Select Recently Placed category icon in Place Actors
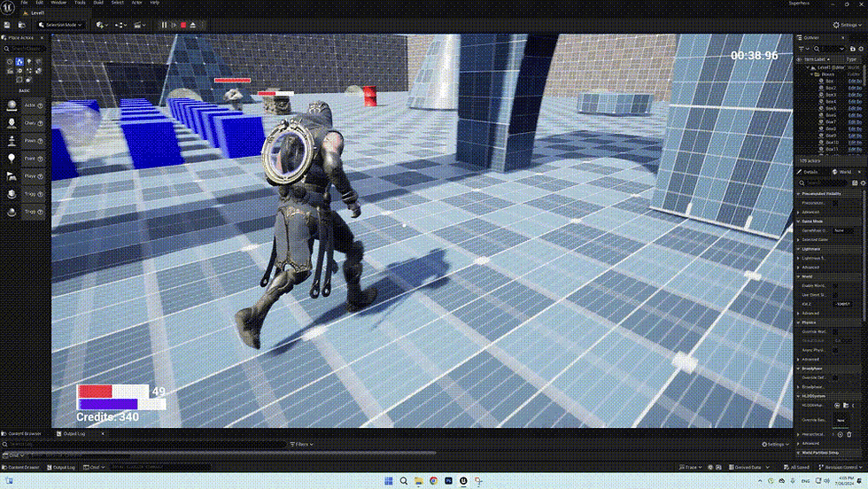The height and width of the screenshot is (489, 868). click(x=10, y=62)
